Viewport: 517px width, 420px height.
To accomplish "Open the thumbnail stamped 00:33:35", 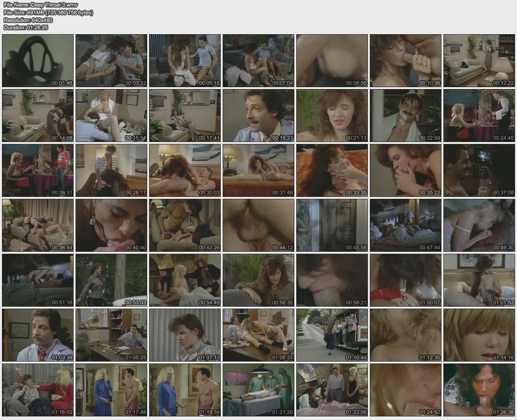I will [332, 170].
